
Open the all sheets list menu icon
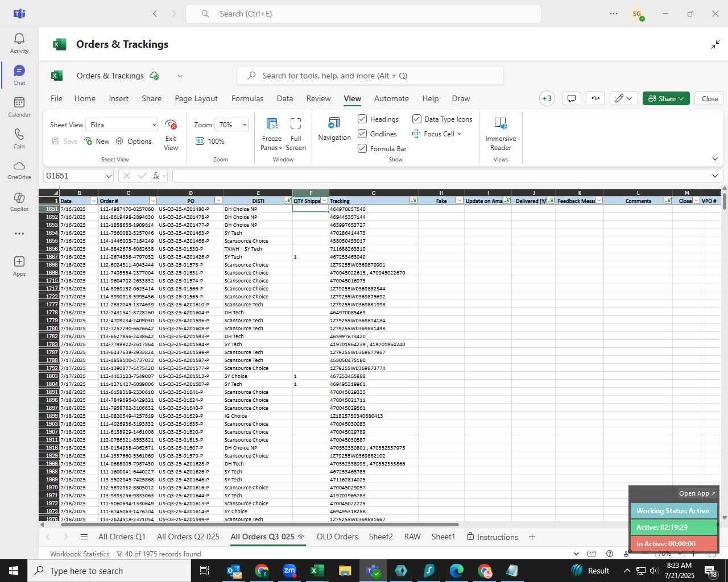pos(84,537)
